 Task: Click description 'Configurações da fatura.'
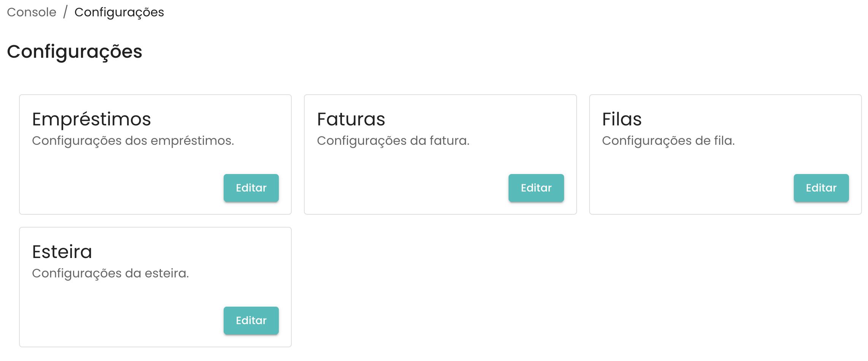point(393,141)
